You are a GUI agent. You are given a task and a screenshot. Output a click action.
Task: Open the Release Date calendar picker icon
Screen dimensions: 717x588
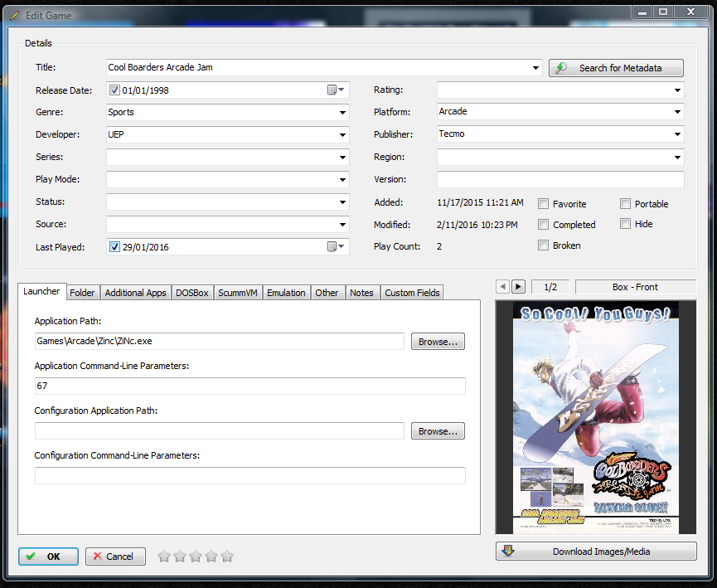[x=336, y=90]
